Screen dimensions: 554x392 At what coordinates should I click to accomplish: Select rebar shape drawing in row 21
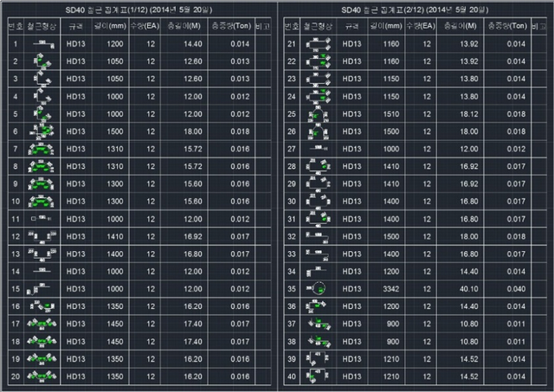pyautogui.click(x=319, y=44)
